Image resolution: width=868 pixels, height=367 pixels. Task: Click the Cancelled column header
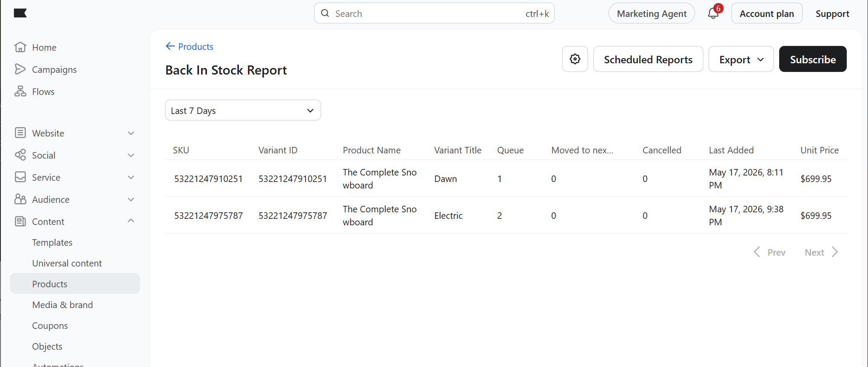click(x=662, y=150)
